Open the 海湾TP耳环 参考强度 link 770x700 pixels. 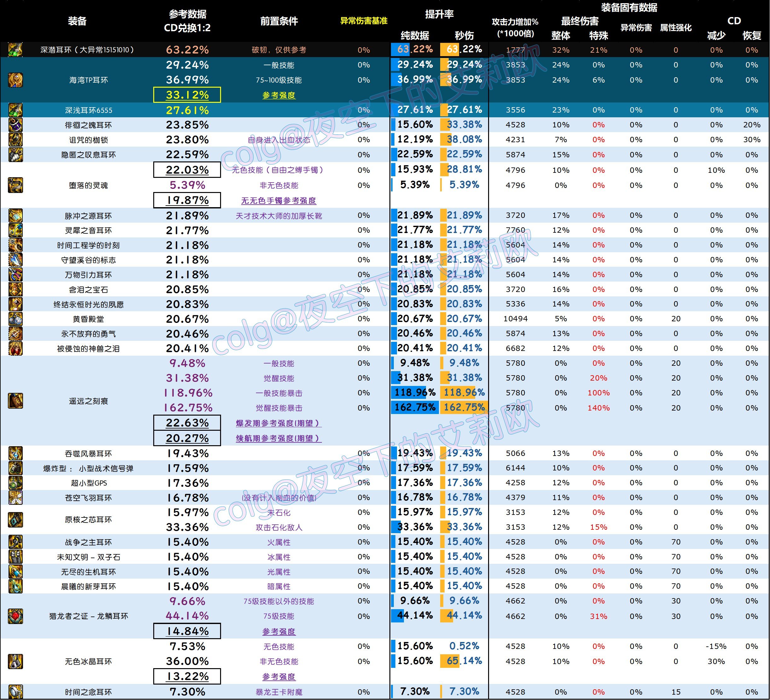point(279,96)
